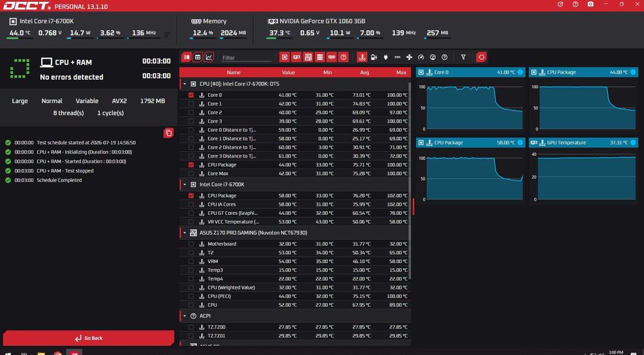Open help from the title bar question mark
Screen dimensions: 644x355
coord(575,4)
